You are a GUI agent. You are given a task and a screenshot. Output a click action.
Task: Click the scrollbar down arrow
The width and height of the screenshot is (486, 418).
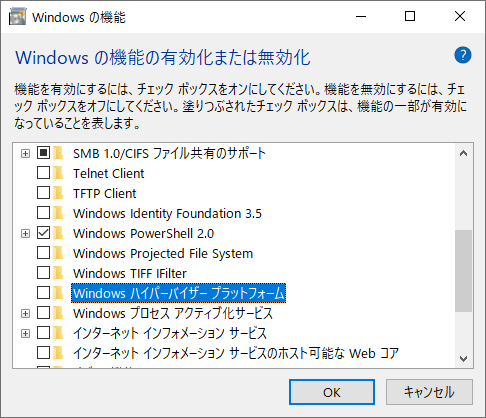463,359
